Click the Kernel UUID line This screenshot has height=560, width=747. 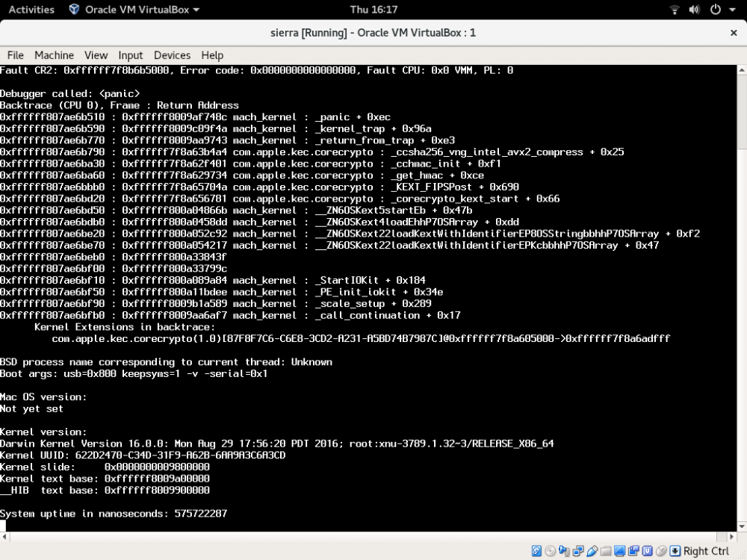point(143,455)
